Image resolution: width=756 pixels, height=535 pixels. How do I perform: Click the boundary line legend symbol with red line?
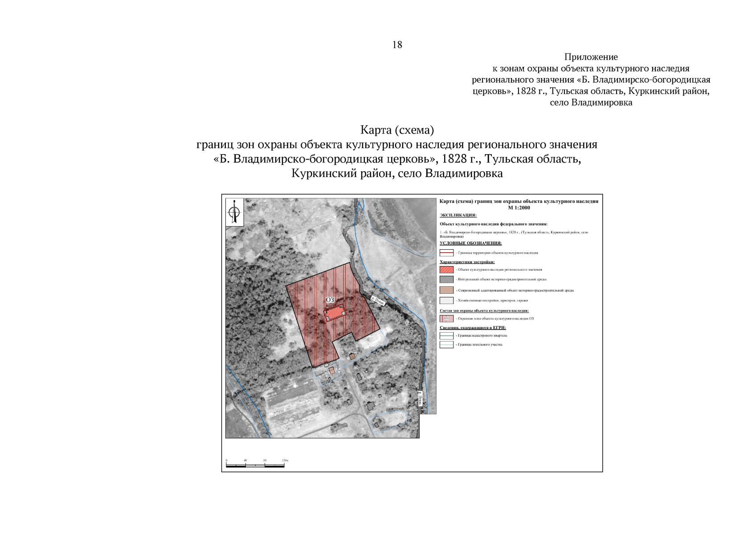point(446,253)
